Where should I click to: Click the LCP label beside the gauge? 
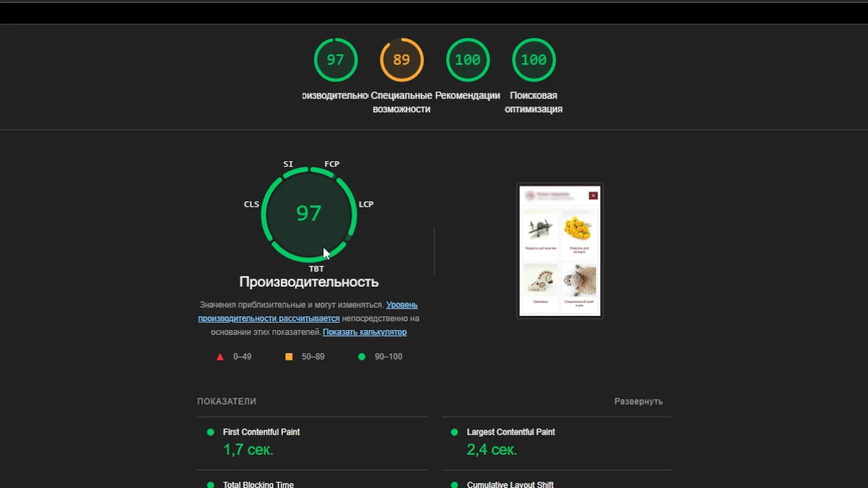click(x=366, y=204)
